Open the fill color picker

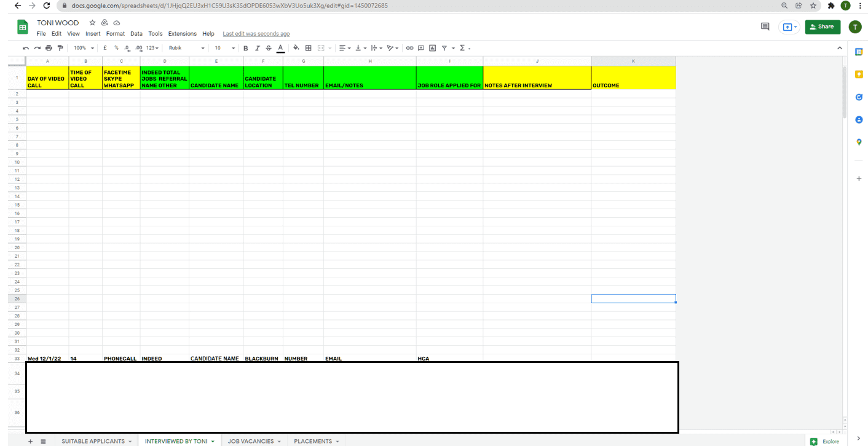point(296,48)
